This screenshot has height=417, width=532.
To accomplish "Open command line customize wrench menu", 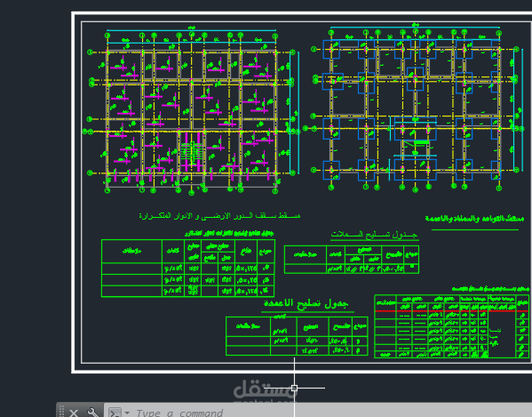I will tap(92, 413).
